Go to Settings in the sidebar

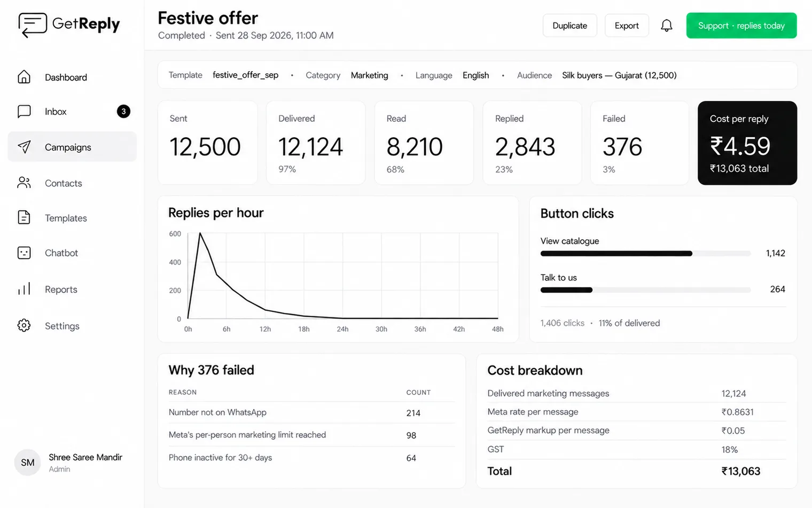coord(72,325)
